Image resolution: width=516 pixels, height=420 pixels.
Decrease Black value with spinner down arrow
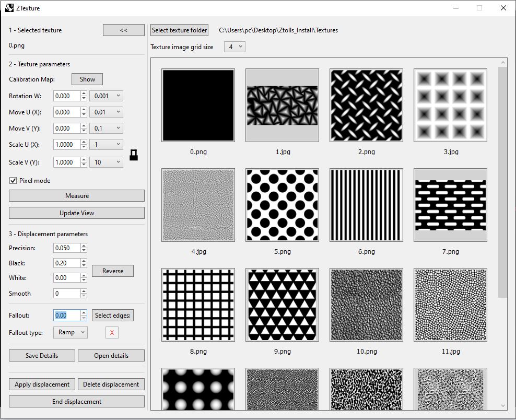[x=84, y=265]
